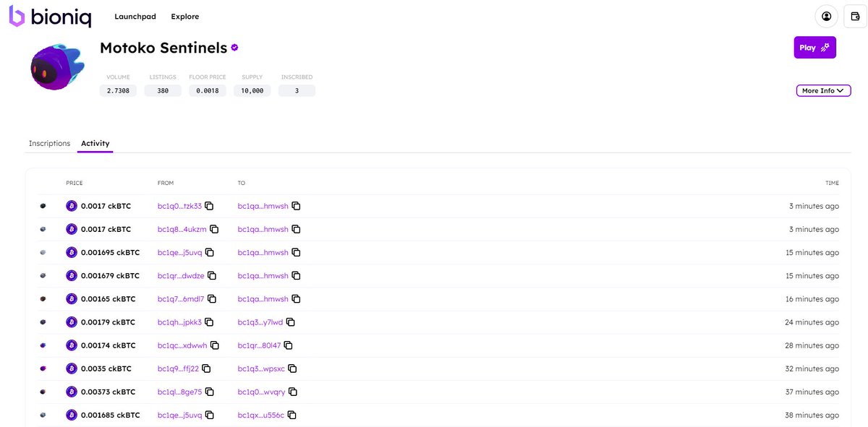The height and width of the screenshot is (427, 868).
Task: Open the user profile icon
Action: coord(827,16)
